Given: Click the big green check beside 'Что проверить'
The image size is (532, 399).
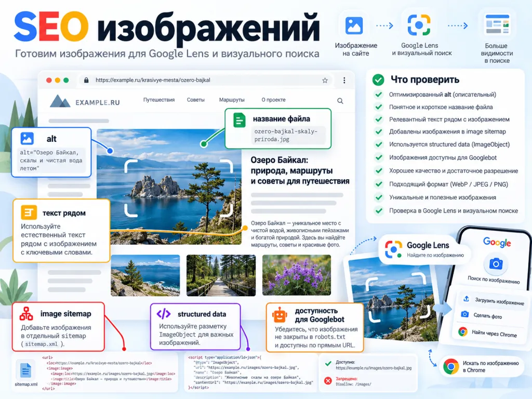Looking at the screenshot, I should coord(378,79).
